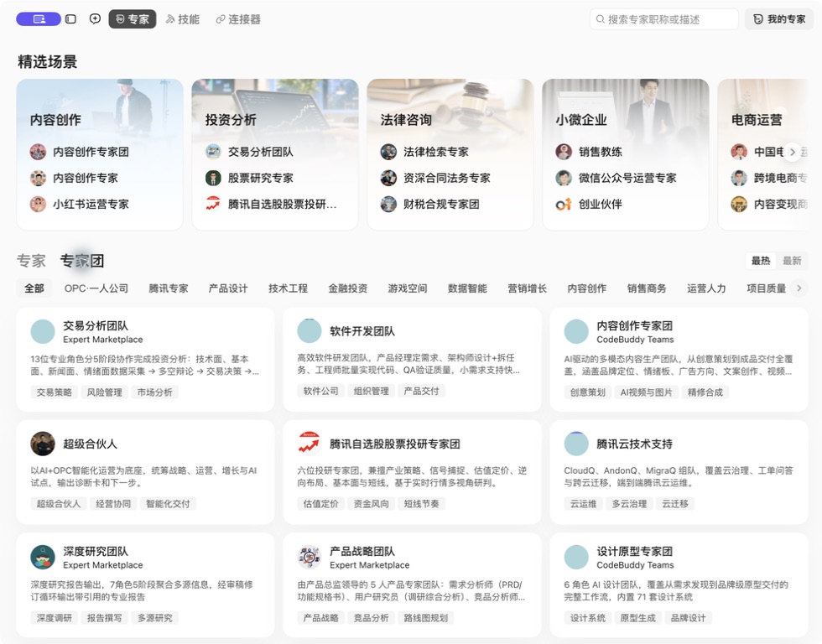Viewport: 822px width, 644px height.
Task: Select the 运营人力 category filter
Action: click(706, 288)
